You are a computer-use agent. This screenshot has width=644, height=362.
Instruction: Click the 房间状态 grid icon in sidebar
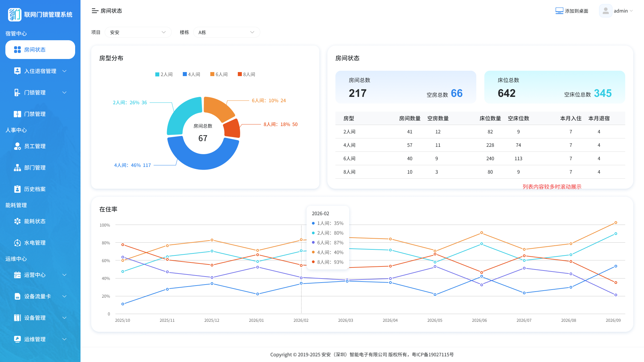click(x=17, y=50)
